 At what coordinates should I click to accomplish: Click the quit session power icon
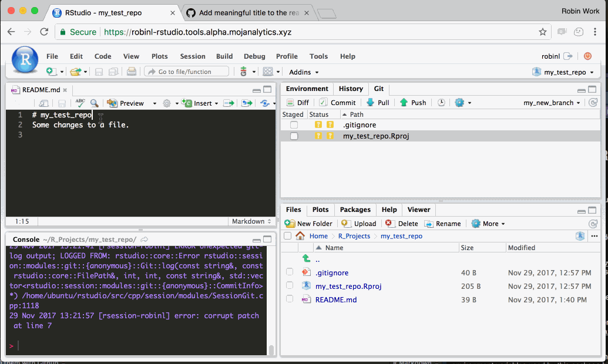[587, 56]
